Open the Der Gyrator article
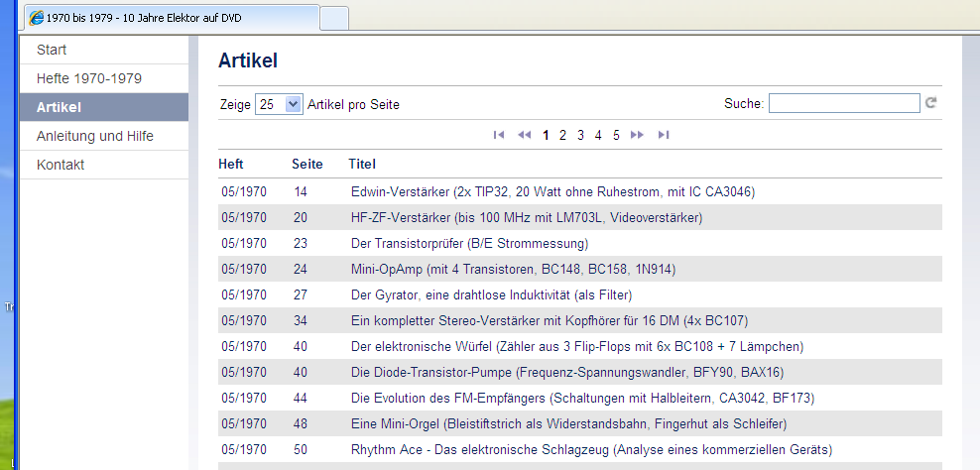This screenshot has height=470, width=980. (x=491, y=295)
